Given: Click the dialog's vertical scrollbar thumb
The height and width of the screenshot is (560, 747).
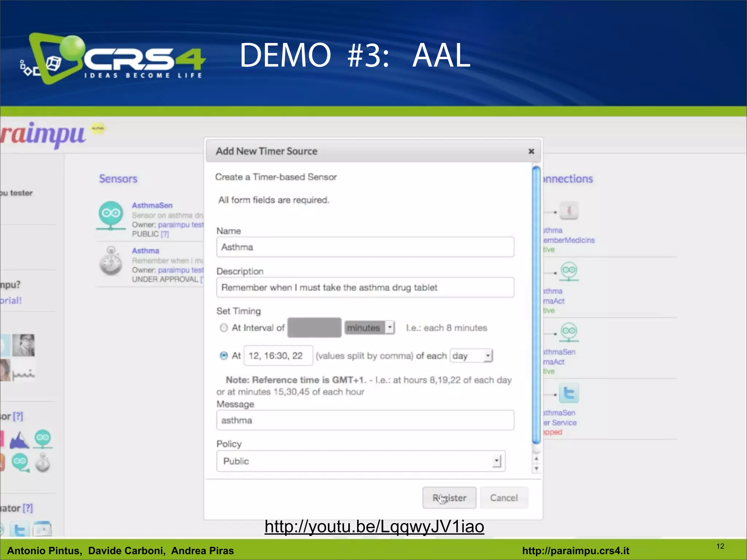Looking at the screenshot, I should [x=536, y=304].
